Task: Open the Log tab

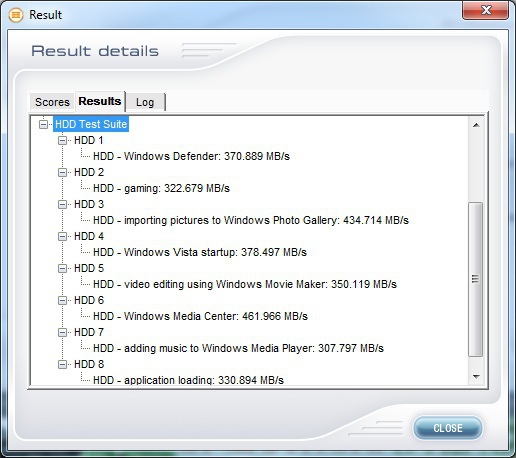Action: pos(145,102)
